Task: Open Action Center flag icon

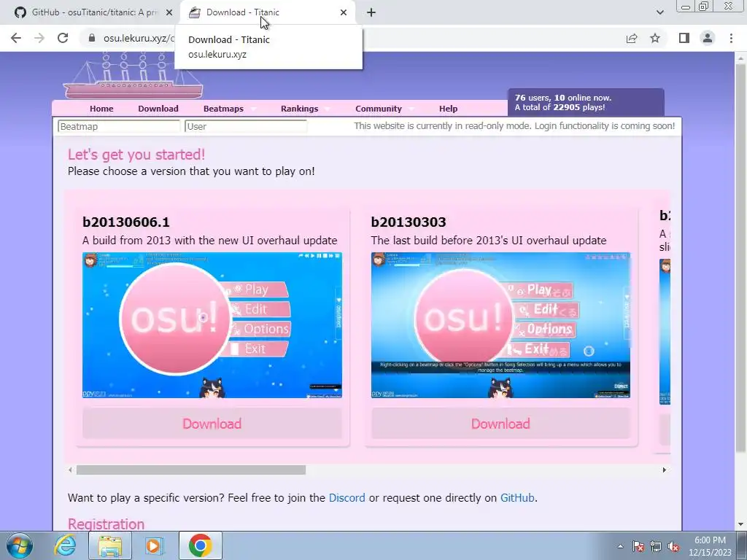Action: point(638,546)
